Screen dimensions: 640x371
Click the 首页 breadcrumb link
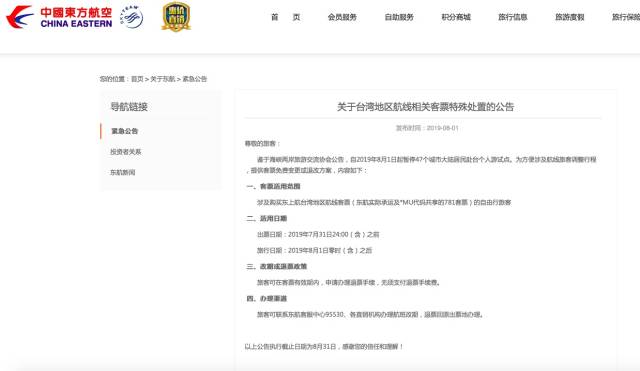click(x=137, y=79)
